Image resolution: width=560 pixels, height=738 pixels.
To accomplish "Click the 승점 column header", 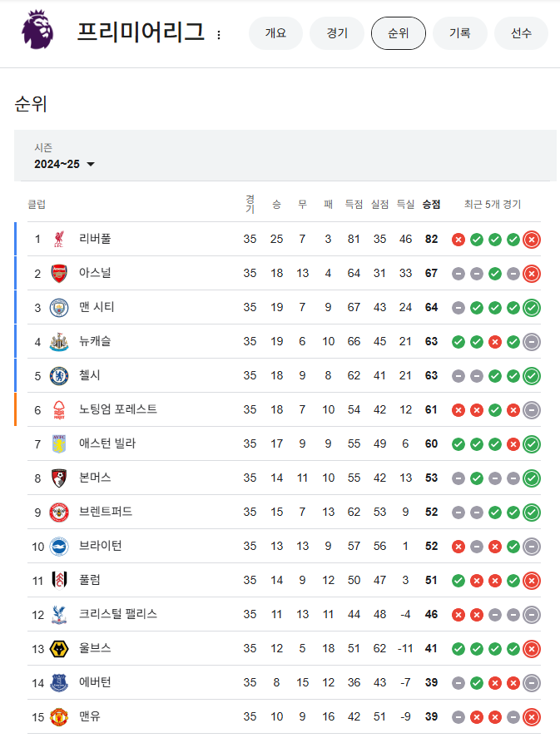I will [x=432, y=205].
